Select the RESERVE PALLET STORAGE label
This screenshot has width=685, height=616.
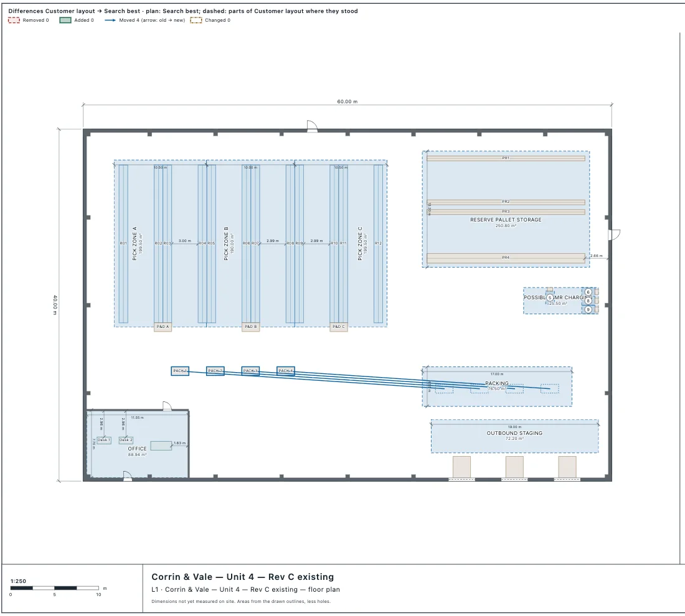[x=506, y=220]
